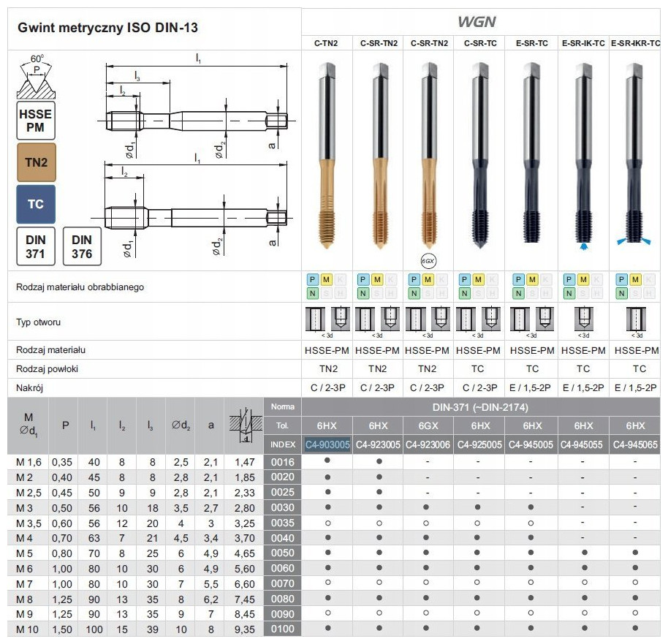Click the yellow M material icon under C-TN2
Screen dimensions: 668x644
pos(326,279)
